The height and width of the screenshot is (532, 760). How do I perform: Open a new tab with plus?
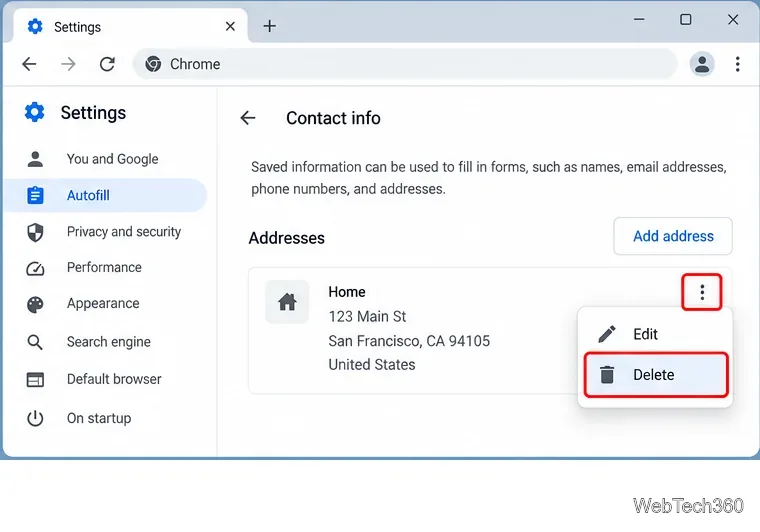(x=269, y=26)
